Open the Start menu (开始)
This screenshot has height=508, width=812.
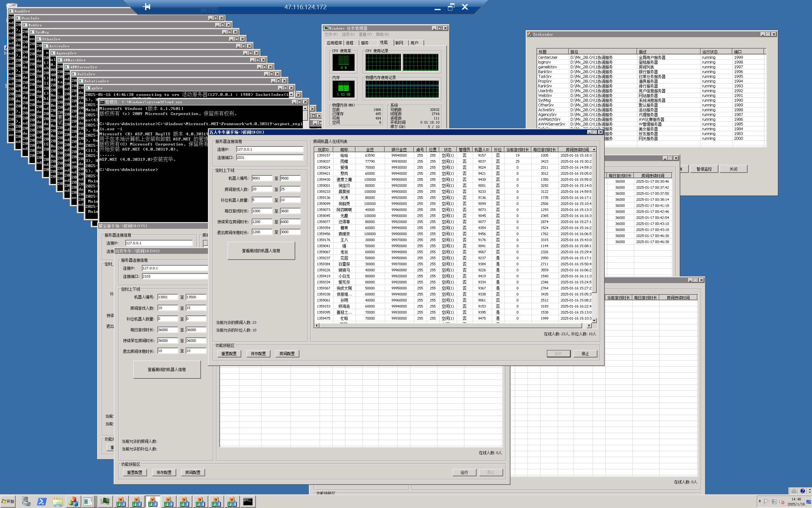coord(8,501)
